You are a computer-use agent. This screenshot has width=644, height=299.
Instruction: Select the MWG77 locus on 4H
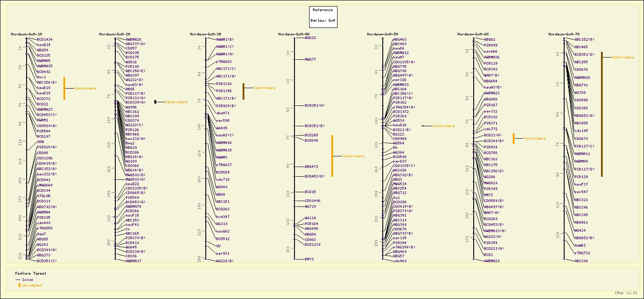[310, 59]
